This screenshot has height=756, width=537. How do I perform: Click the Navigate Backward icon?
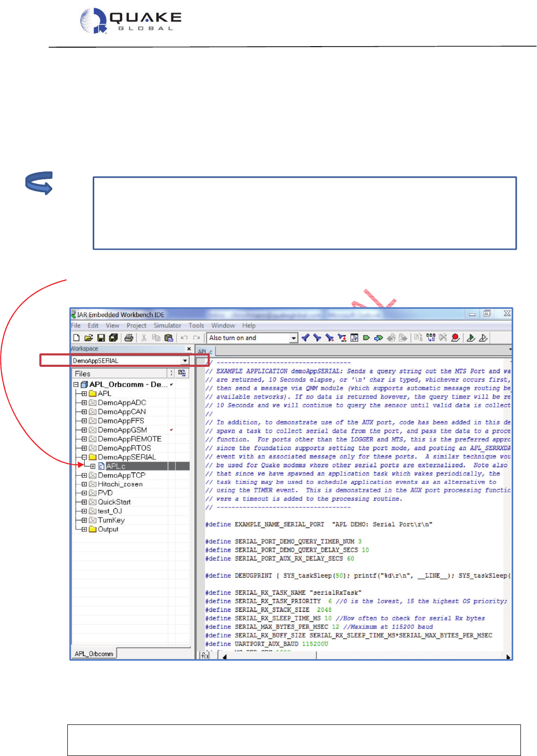tap(391, 338)
